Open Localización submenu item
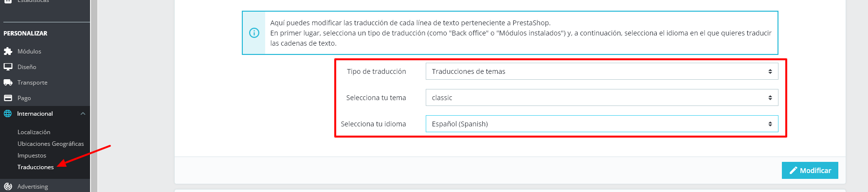The image size is (868, 192). point(34,132)
